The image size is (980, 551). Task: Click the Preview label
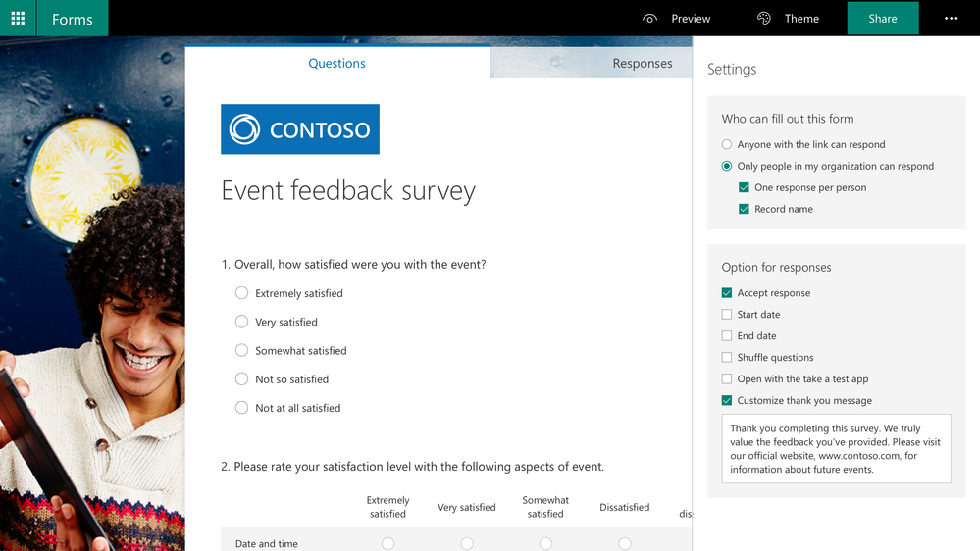pyautogui.click(x=691, y=19)
